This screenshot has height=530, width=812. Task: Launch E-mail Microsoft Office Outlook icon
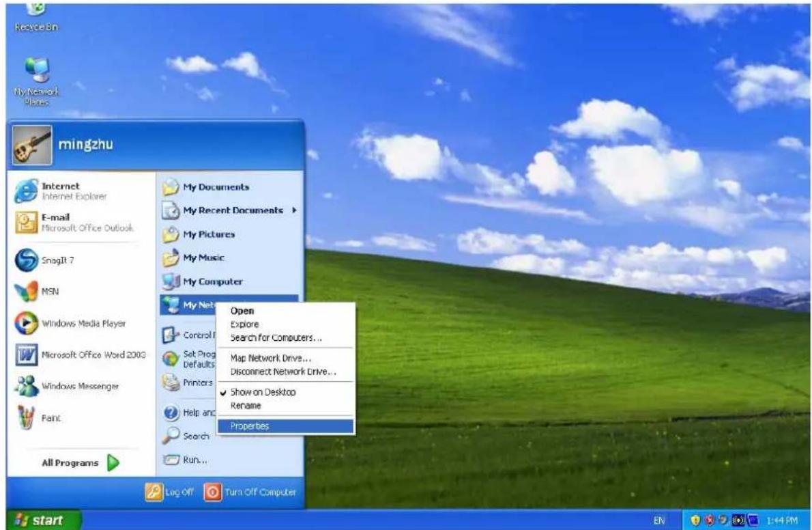coord(26,223)
